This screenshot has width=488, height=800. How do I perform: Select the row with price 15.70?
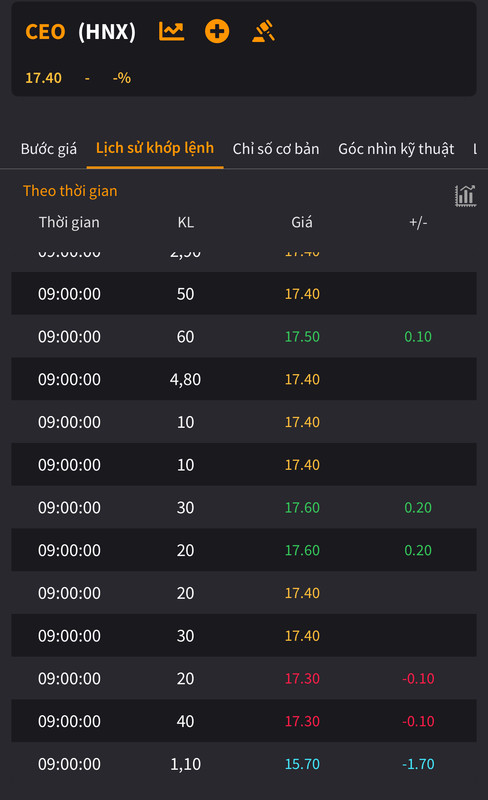click(x=244, y=764)
